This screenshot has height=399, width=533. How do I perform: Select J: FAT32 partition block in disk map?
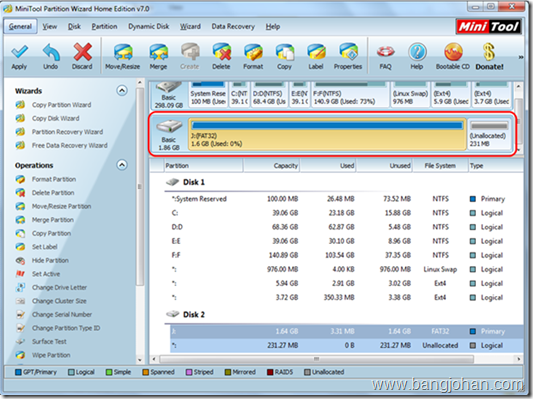pos(327,134)
